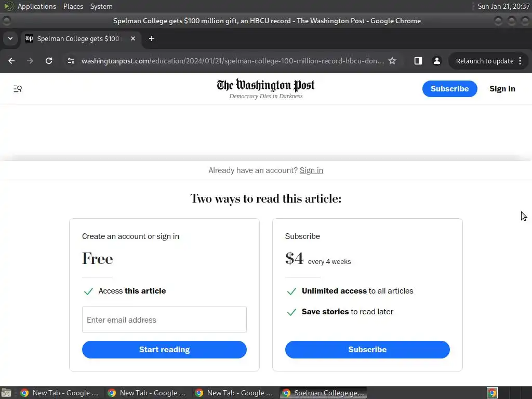The height and width of the screenshot is (399, 532).
Task: Open Chrome three-dot menu
Action: (520, 61)
